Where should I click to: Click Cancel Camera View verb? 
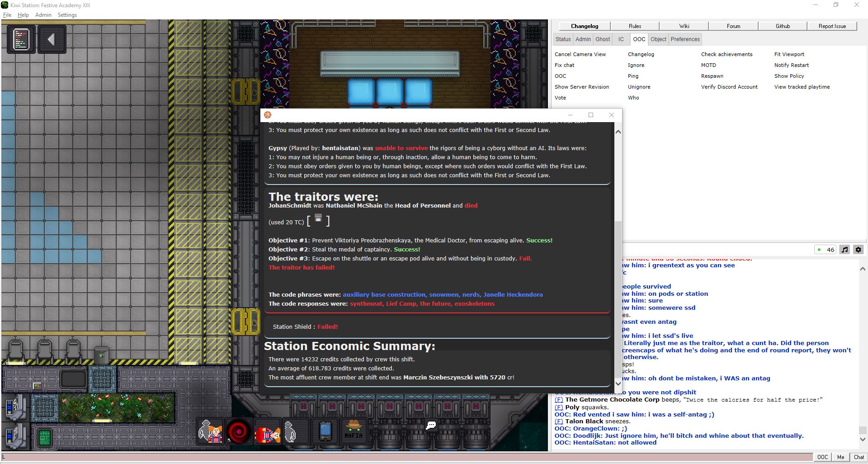(580, 54)
